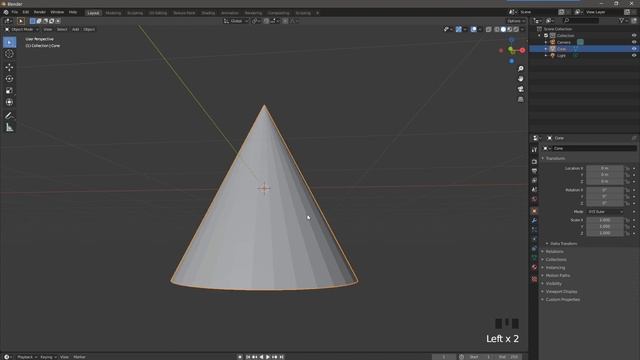Open the Output properties tab

[534, 171]
